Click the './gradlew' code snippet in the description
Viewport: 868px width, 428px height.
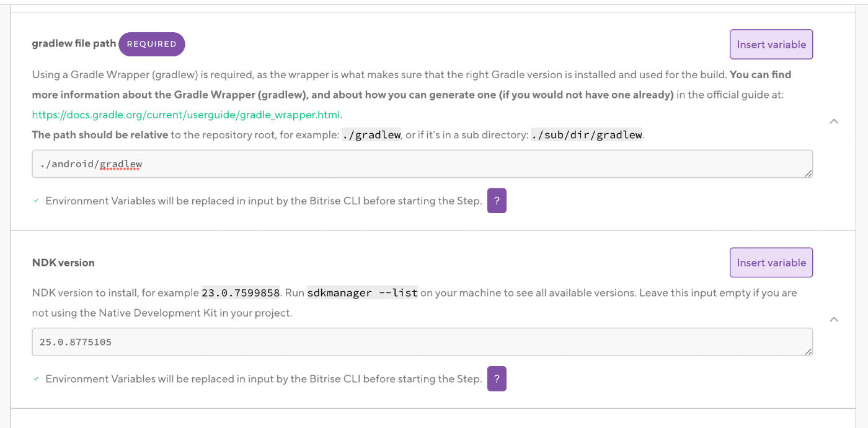(371, 134)
